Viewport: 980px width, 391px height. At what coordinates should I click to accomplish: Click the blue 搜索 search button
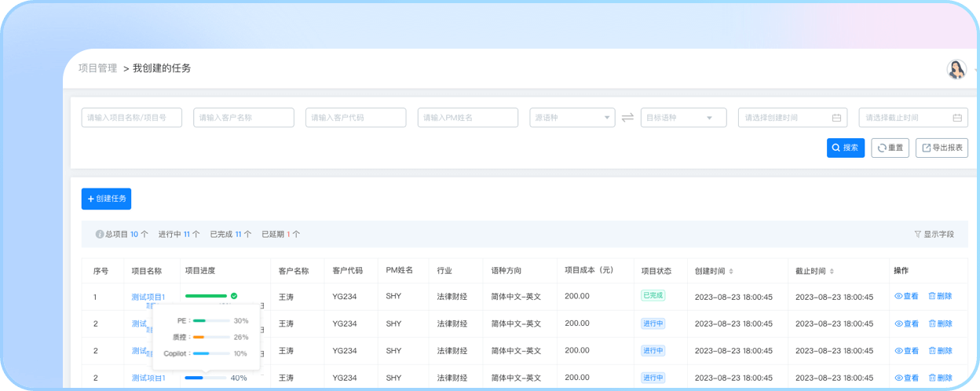[x=845, y=148]
